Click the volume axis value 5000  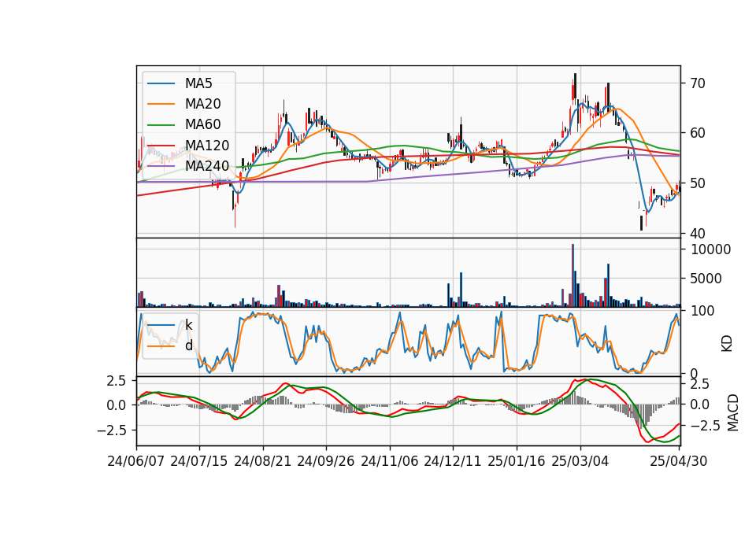pos(707,279)
